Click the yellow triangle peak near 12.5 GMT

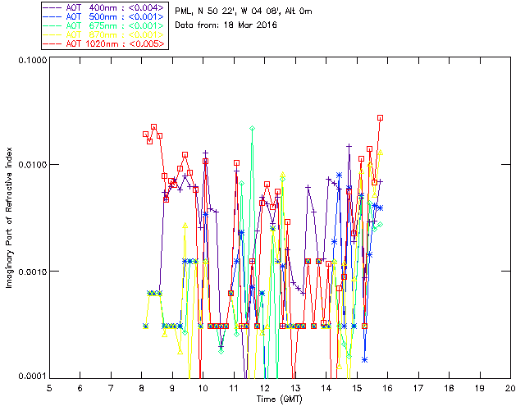point(282,175)
